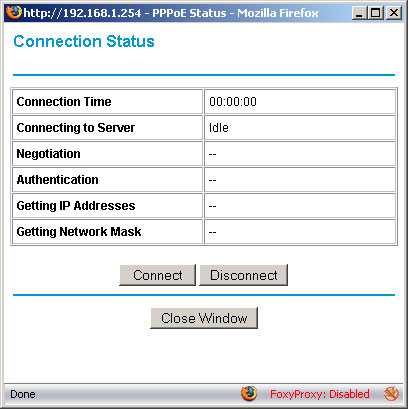
Task: Click the 00:00:00 connection time value
Action: pos(233,102)
